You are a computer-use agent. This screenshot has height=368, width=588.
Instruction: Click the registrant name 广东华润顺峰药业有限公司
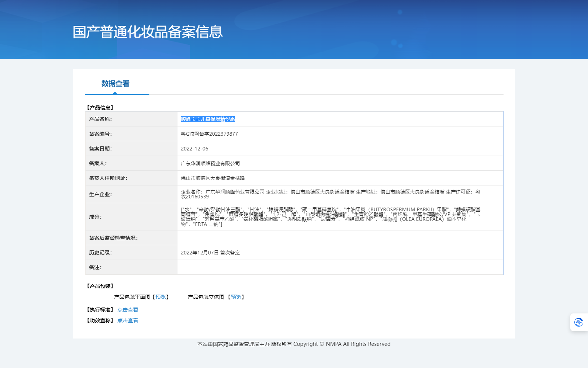pos(210,163)
